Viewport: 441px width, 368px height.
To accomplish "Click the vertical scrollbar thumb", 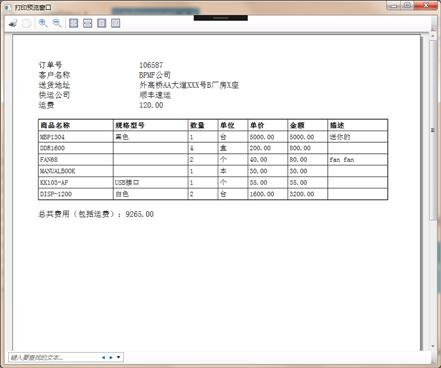I will 433,130.
